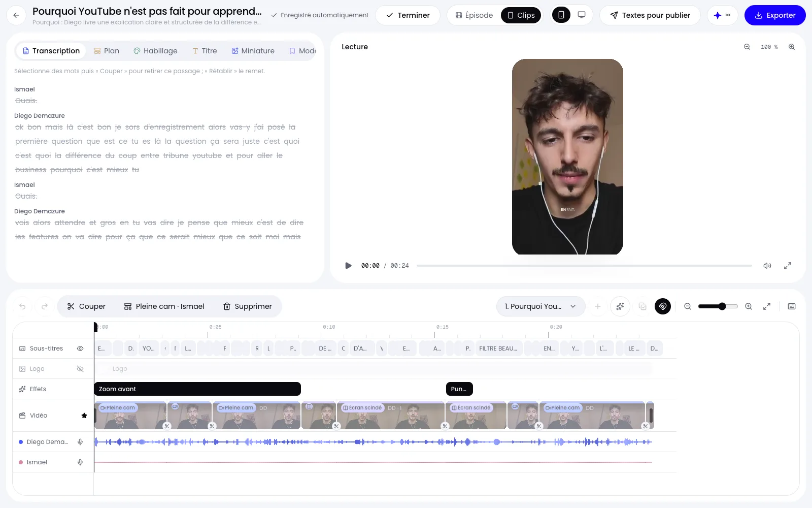Click the Écran scindé DD video segment
The width and height of the screenshot is (812, 508).
(x=391, y=416)
